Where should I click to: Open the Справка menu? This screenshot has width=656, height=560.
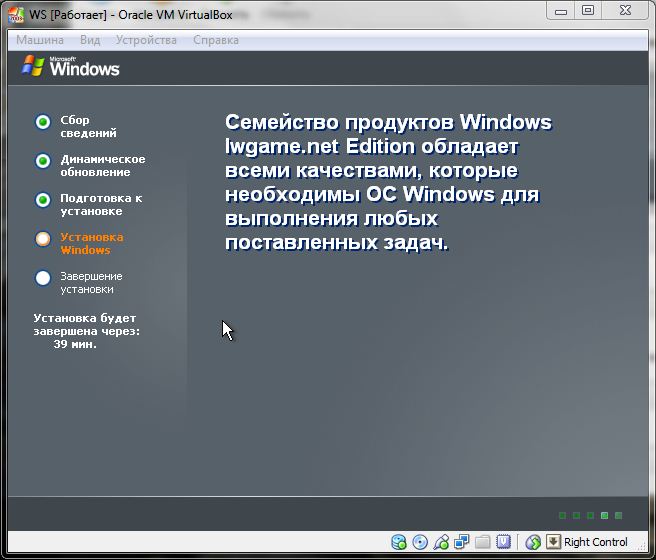pos(216,40)
